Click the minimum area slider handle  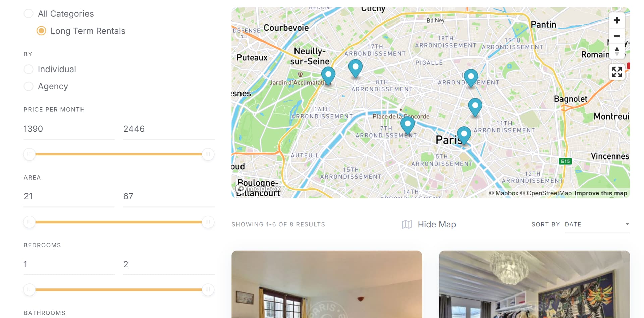[30, 222]
